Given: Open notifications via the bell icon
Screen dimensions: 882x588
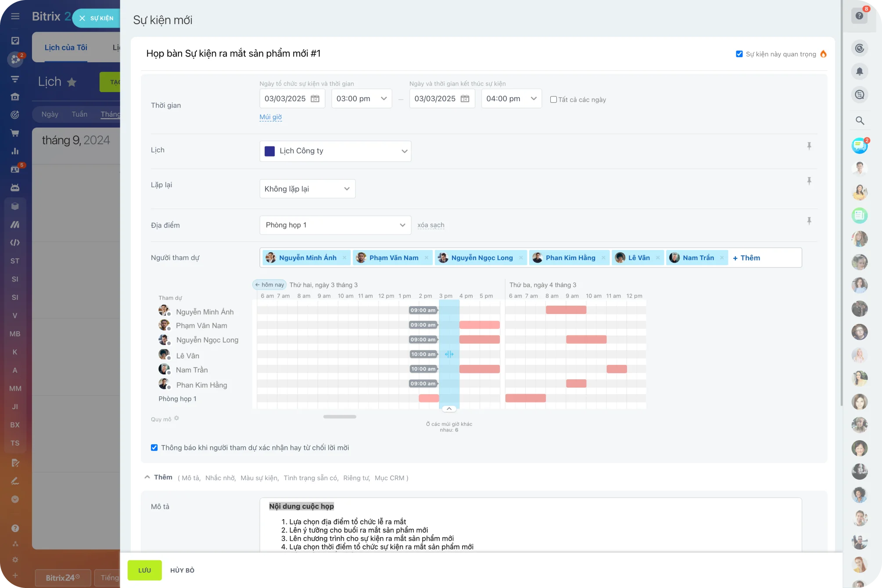Looking at the screenshot, I should pos(859,71).
